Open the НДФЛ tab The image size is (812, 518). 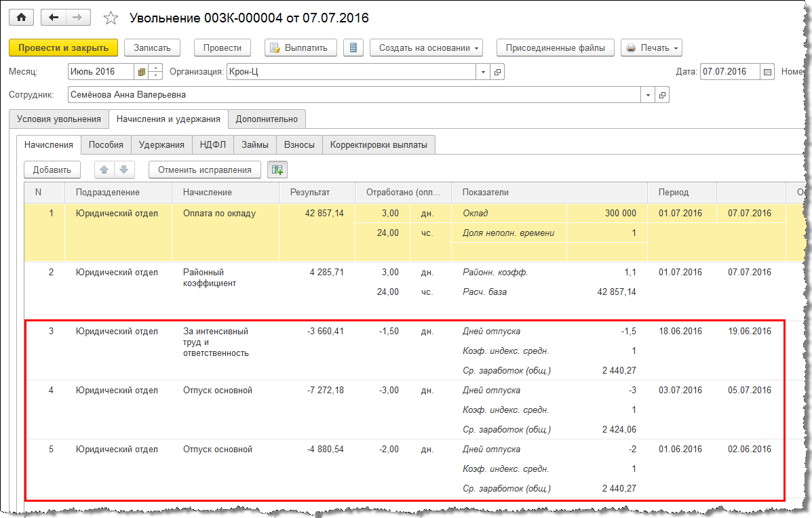tap(213, 144)
